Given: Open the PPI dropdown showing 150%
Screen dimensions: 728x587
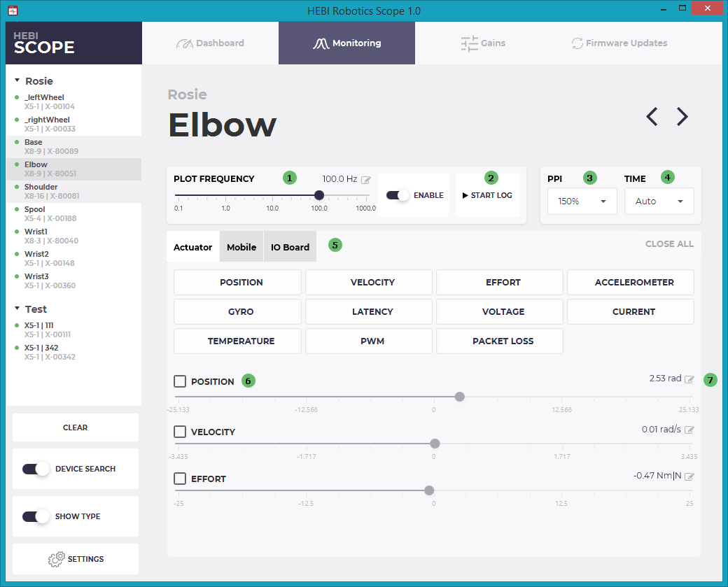Looking at the screenshot, I should click(582, 201).
